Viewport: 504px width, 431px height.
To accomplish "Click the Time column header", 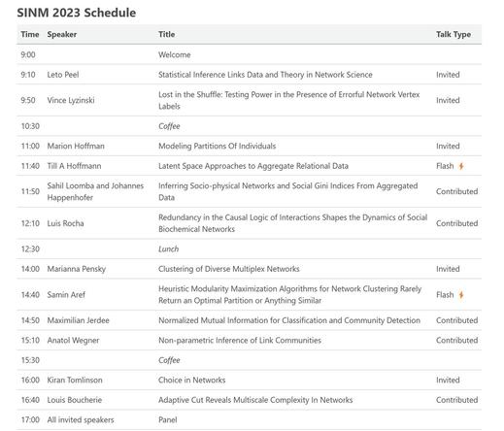I will 30,34.
